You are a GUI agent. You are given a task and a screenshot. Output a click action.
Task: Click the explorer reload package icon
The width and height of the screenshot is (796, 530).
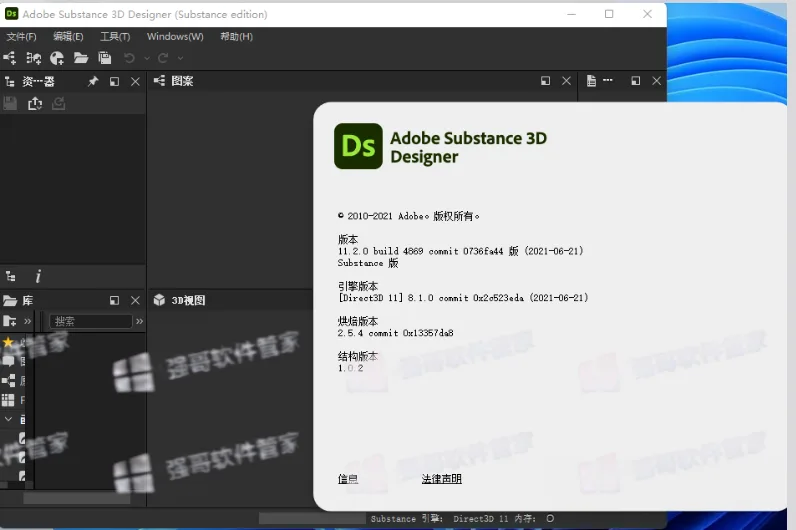[x=58, y=104]
